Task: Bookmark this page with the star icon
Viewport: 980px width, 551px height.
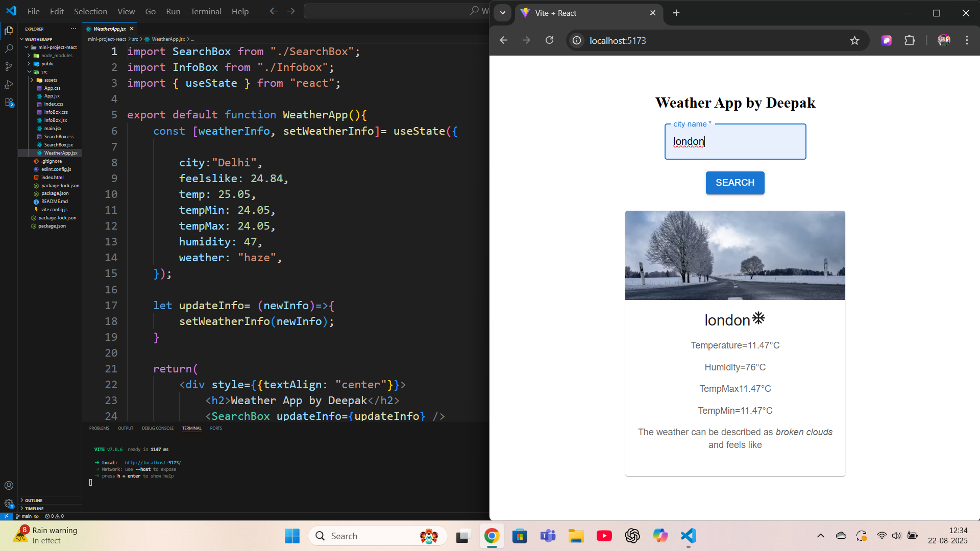Action: [854, 40]
